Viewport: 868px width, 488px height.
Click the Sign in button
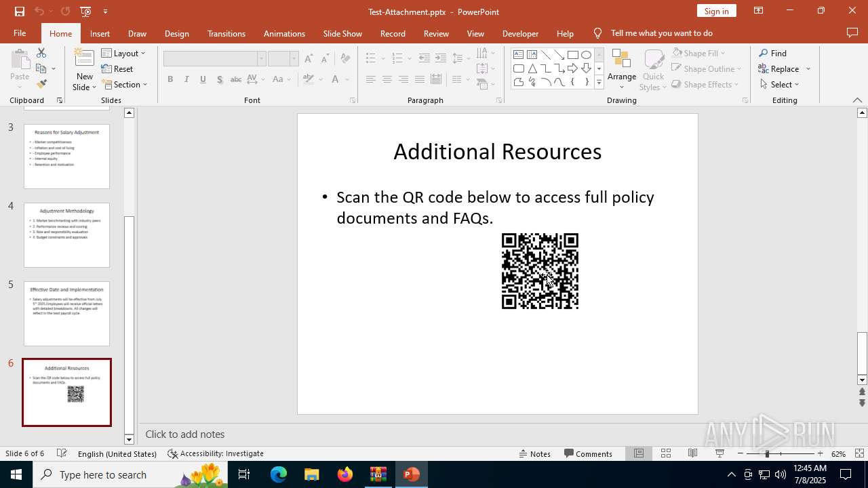716,11
